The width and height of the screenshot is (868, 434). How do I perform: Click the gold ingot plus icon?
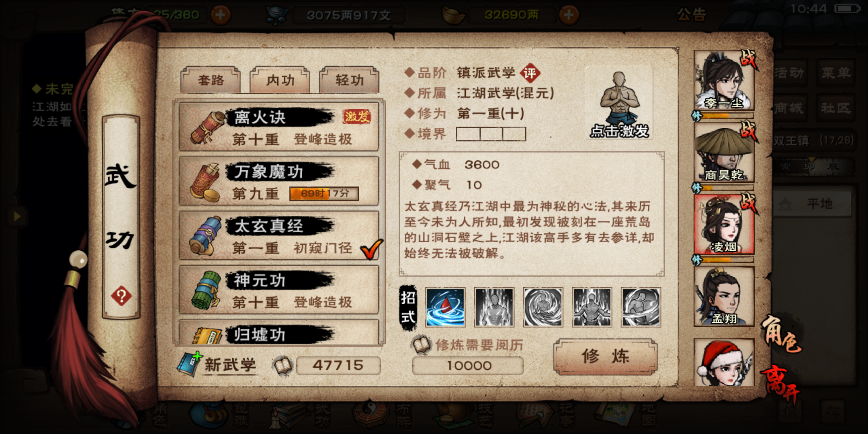569,15
